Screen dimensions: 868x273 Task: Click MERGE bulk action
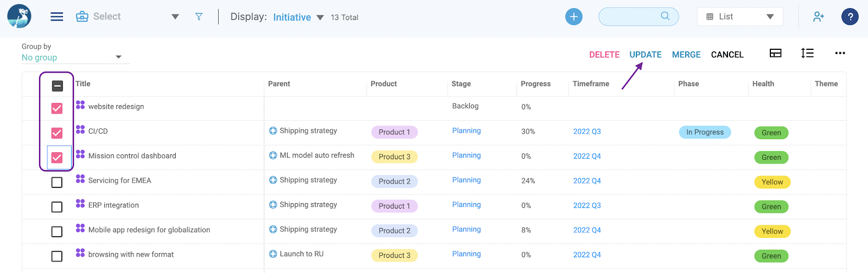(x=686, y=55)
